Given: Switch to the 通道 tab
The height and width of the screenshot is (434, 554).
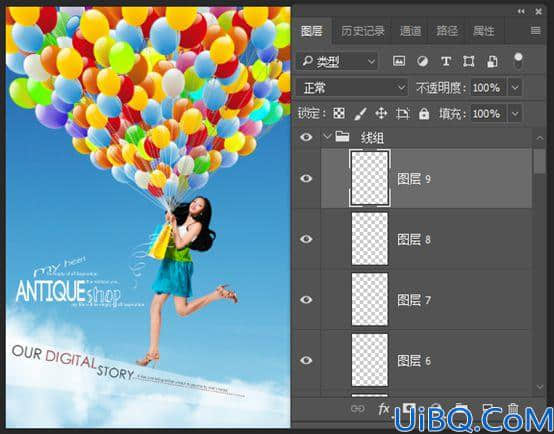Looking at the screenshot, I should tap(410, 31).
